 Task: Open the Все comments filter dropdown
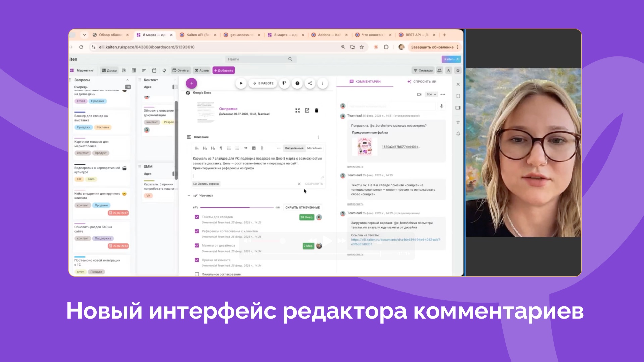pos(431,94)
